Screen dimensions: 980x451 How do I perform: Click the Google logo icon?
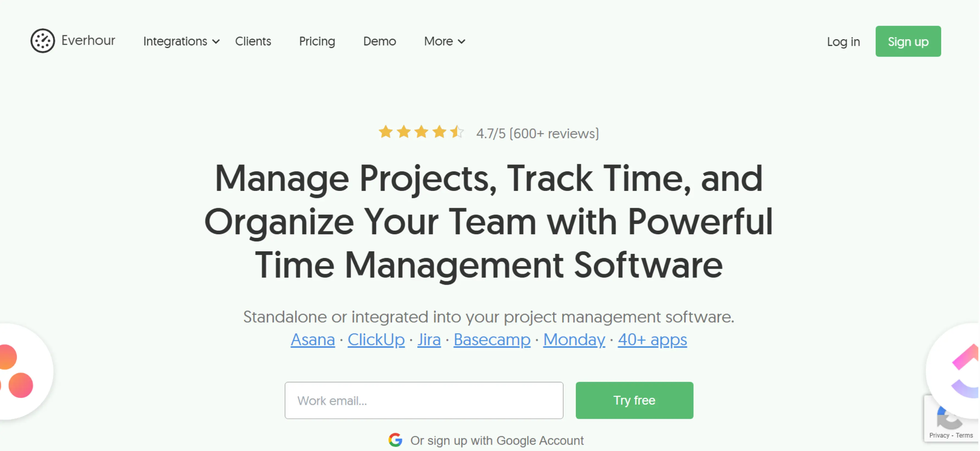pyautogui.click(x=395, y=440)
